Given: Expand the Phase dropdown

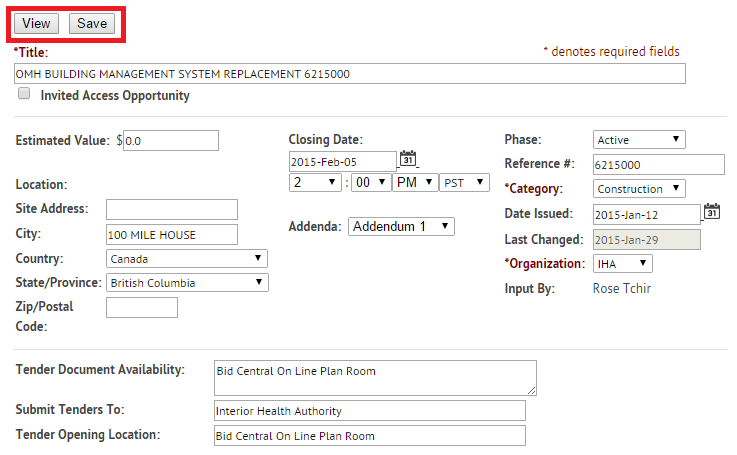Looking at the screenshot, I should (639, 140).
